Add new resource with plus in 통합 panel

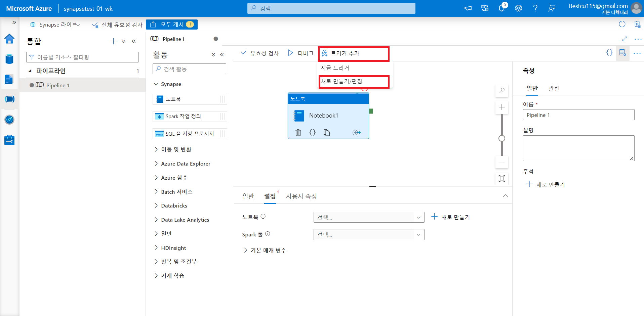[113, 41]
